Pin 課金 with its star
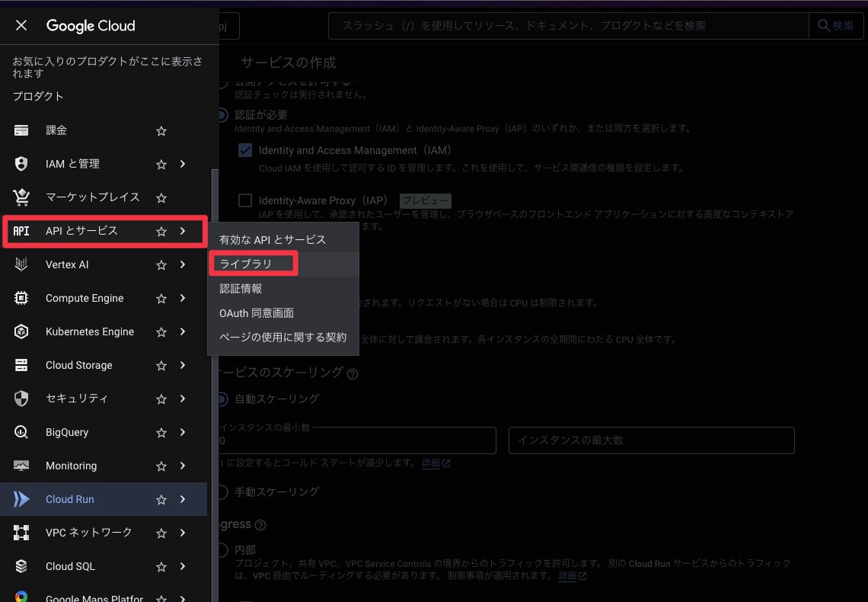This screenshot has height=602, width=868. tap(161, 131)
